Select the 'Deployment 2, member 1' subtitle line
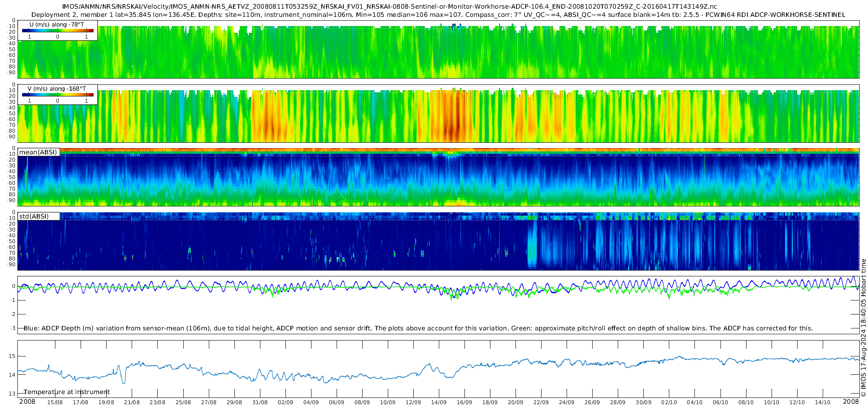 438,14
